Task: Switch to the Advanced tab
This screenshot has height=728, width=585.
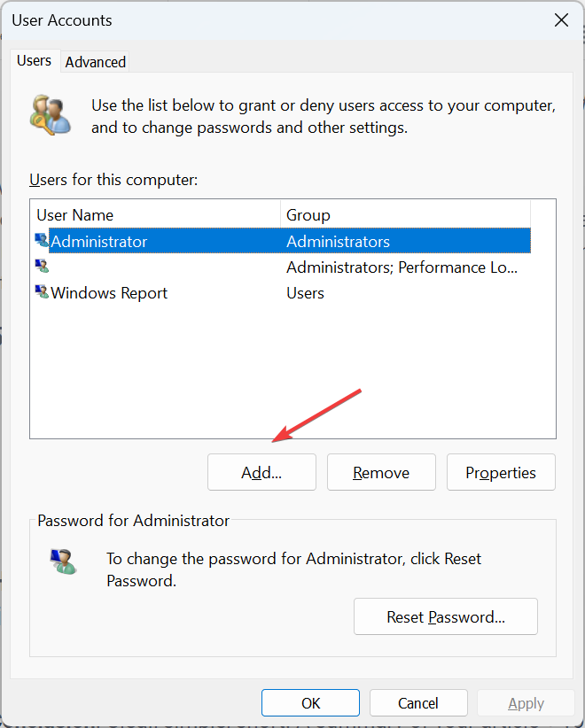Action: (x=96, y=62)
